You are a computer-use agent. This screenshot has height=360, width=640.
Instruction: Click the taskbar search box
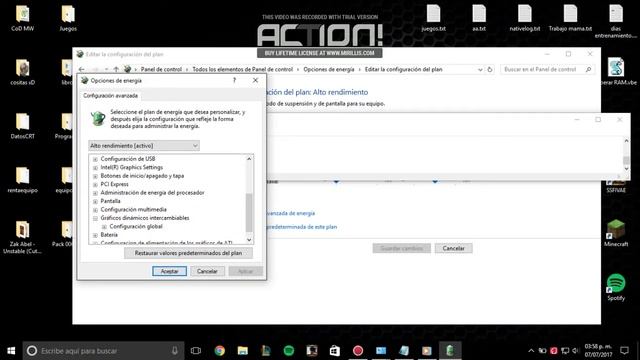(x=103, y=351)
